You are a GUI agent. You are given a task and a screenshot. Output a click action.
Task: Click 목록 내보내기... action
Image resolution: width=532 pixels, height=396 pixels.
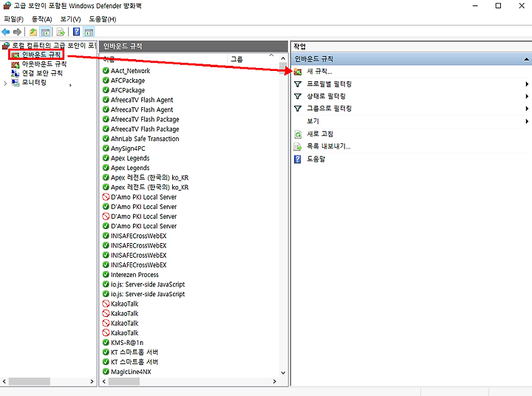coord(328,146)
